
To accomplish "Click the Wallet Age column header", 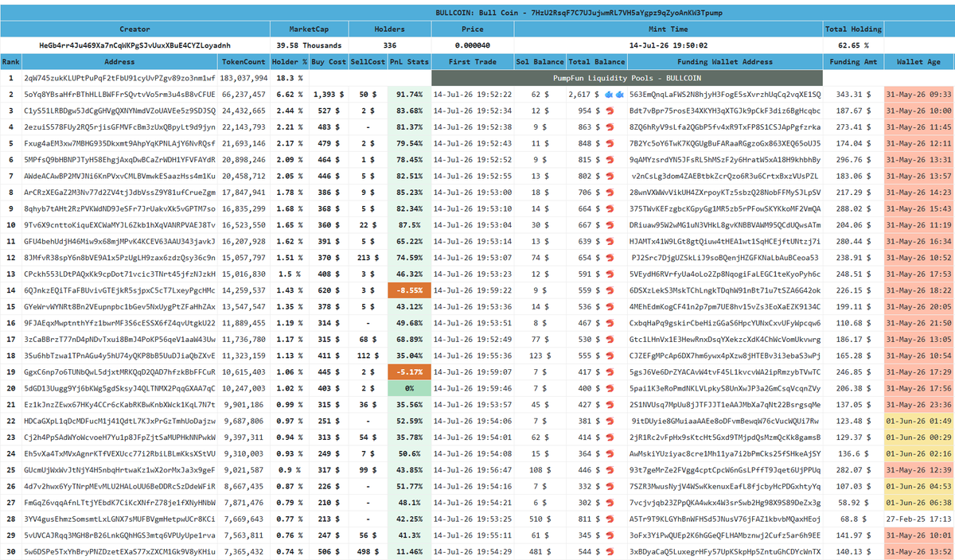I will coord(919,61).
